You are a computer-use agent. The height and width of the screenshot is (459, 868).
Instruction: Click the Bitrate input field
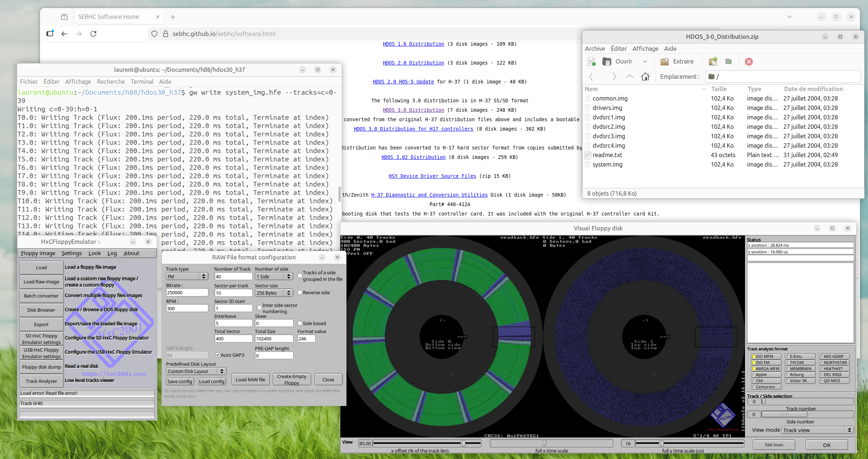(187, 292)
